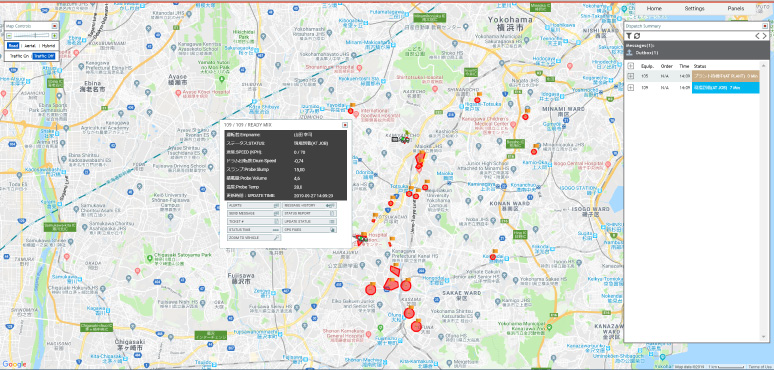
Task: Open Message History for vehicle 109
Action: pos(310,205)
